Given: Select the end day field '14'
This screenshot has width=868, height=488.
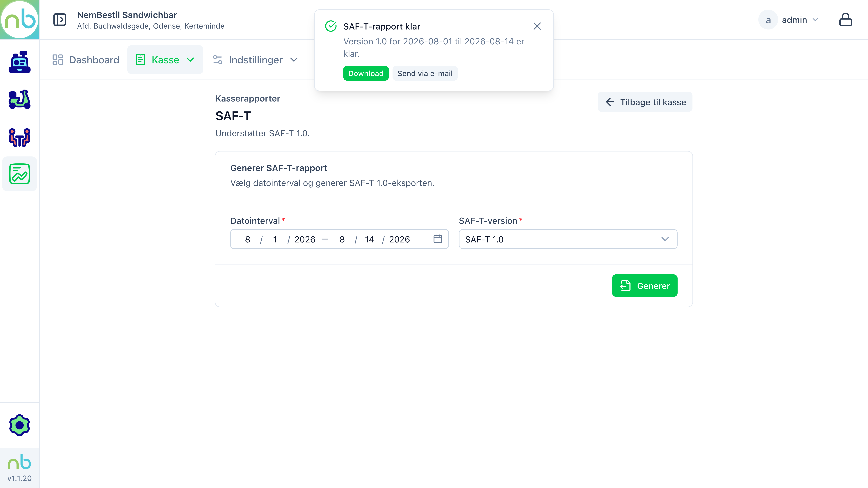Looking at the screenshot, I should pos(369,239).
